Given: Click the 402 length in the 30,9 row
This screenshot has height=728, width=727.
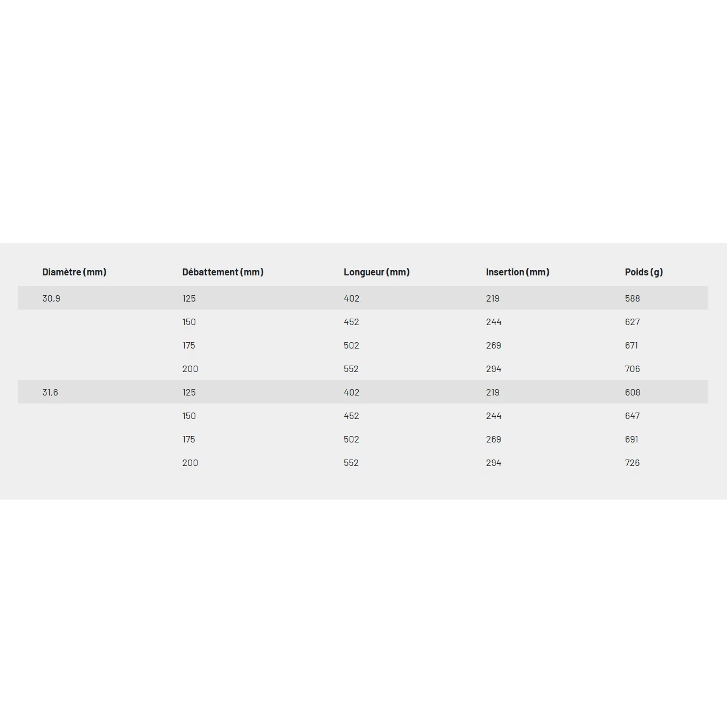Looking at the screenshot, I should 351,298.
